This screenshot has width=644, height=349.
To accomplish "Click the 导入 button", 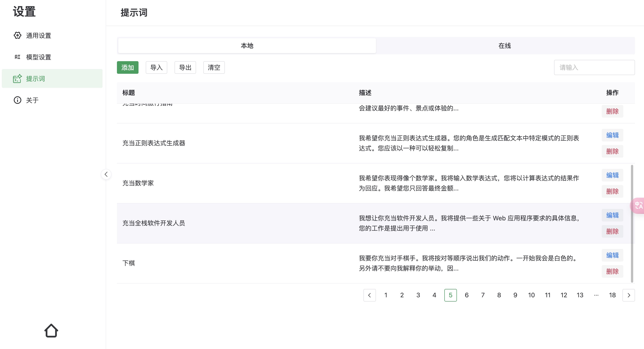I will [156, 67].
